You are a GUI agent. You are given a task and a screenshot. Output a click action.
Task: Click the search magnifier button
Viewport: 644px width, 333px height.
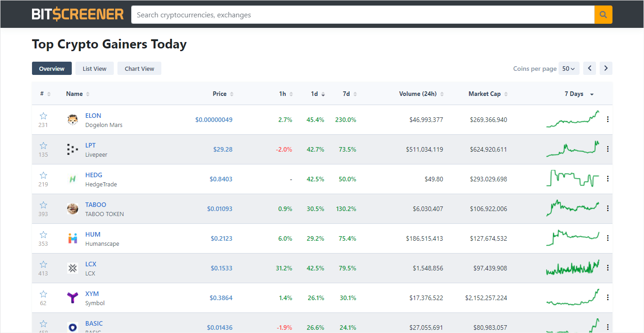[603, 14]
